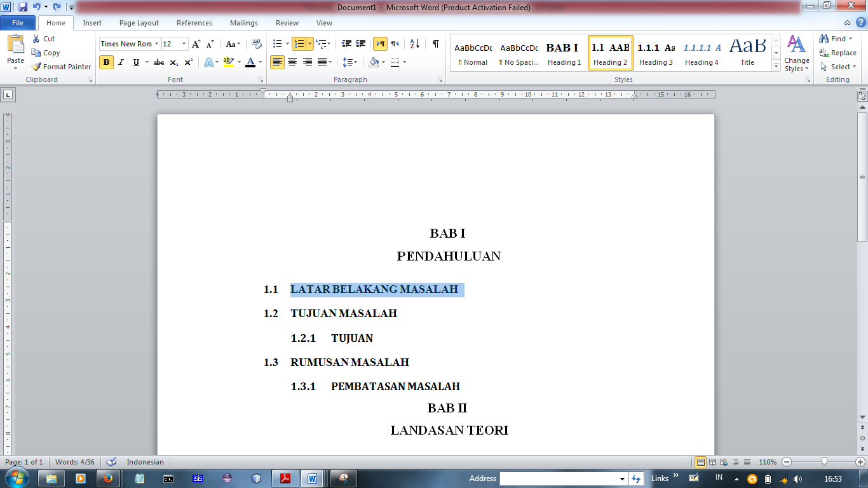Switch to the Mailings ribbon tab
The height and width of the screenshot is (488, 868).
pos(243,23)
